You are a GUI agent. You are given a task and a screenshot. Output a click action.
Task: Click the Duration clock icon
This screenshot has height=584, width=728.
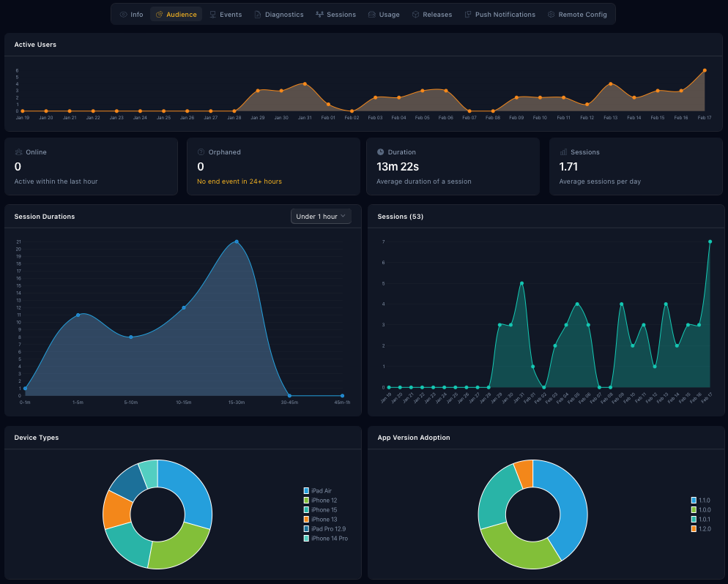381,151
